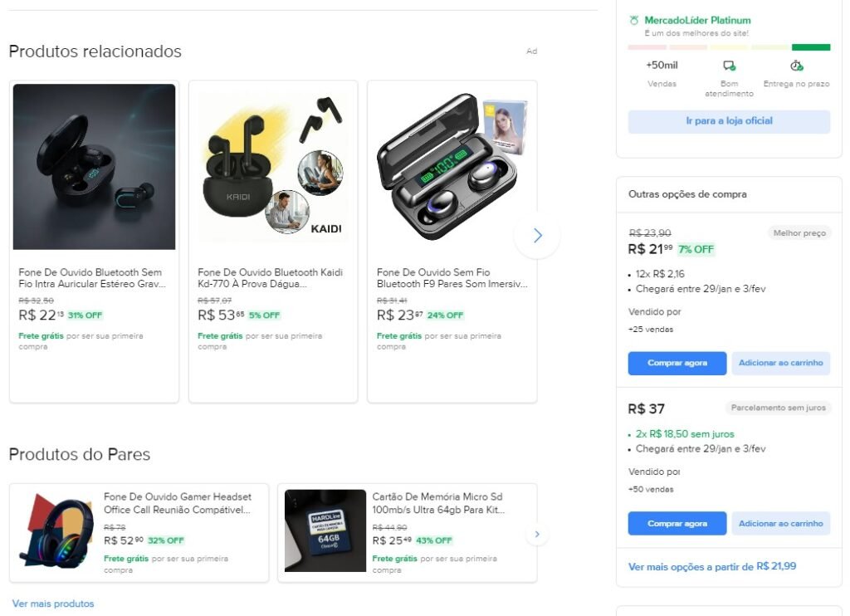Open the Kaidi KD-770 earbuds image

[273, 166]
